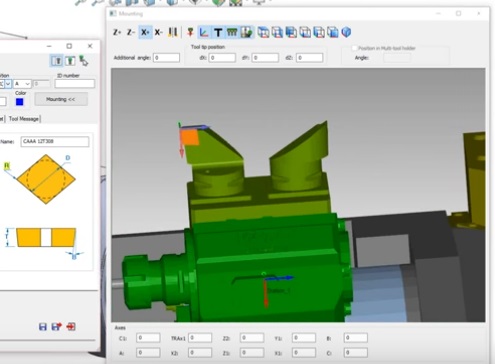Select the Z+ mounting direction
495x364 pixels.
click(117, 32)
